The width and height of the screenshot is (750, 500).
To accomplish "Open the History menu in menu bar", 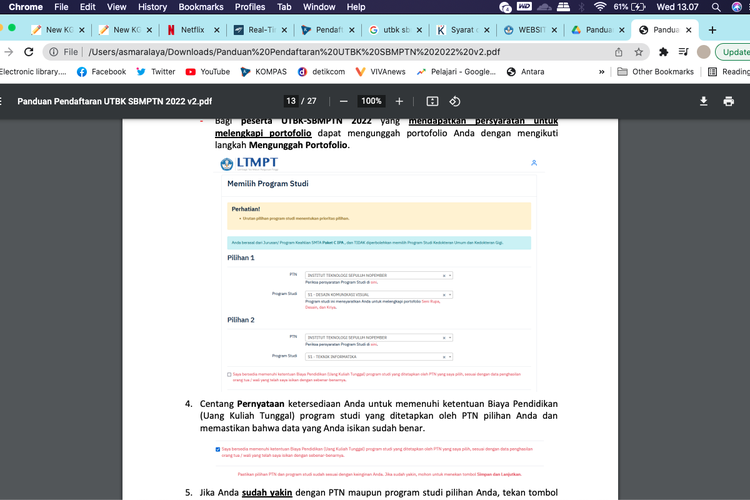I will (152, 7).
